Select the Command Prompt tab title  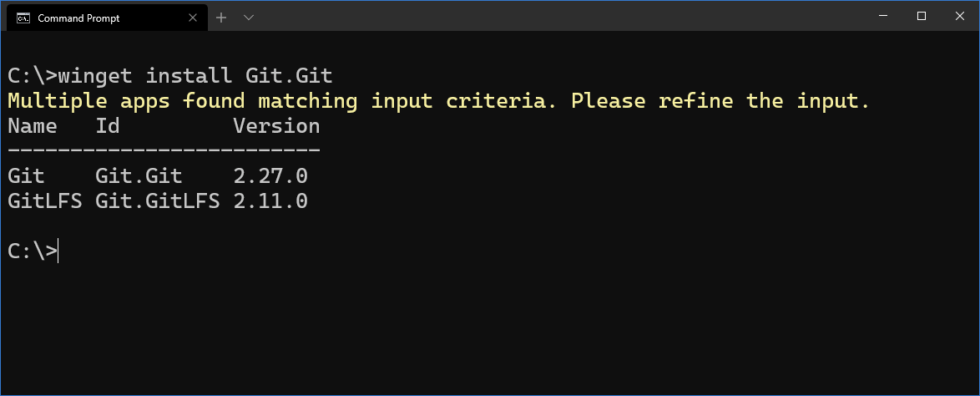(x=78, y=18)
